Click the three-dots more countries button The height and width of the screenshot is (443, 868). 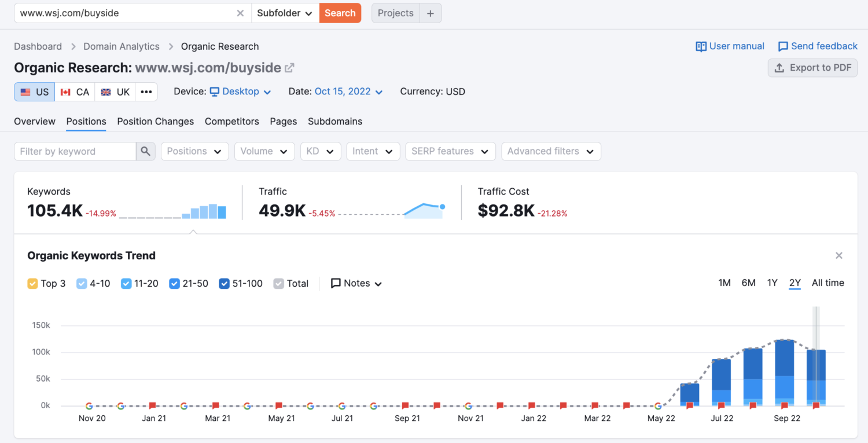pos(146,92)
